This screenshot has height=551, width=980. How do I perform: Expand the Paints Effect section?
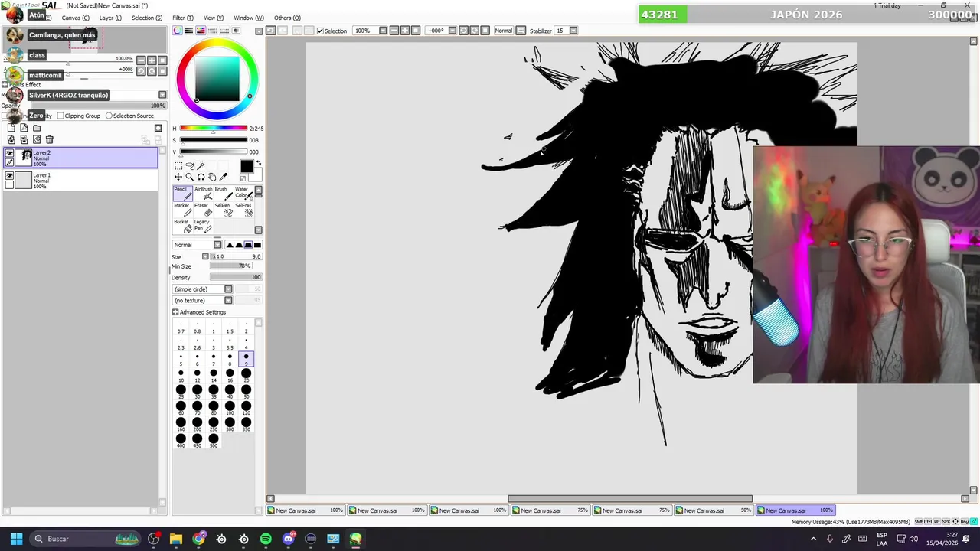5,85
